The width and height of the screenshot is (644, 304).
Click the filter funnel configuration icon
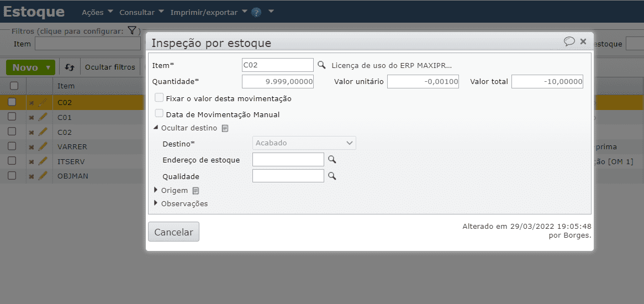[x=131, y=30]
